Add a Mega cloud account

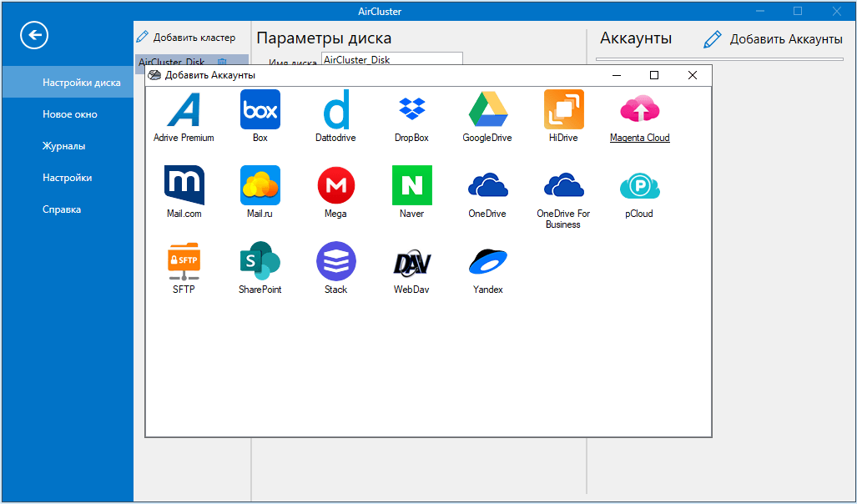pos(335,184)
